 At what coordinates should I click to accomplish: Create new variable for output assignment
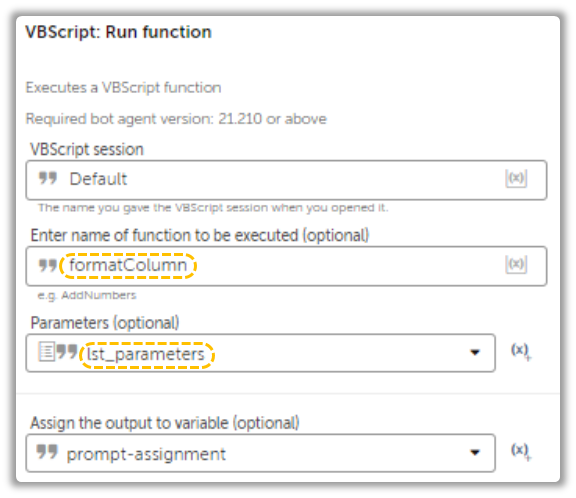(x=521, y=451)
